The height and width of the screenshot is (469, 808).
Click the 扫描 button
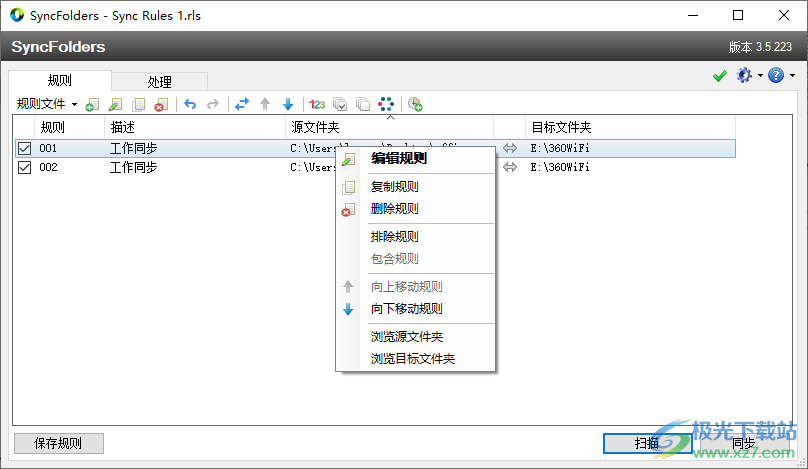pos(647,443)
